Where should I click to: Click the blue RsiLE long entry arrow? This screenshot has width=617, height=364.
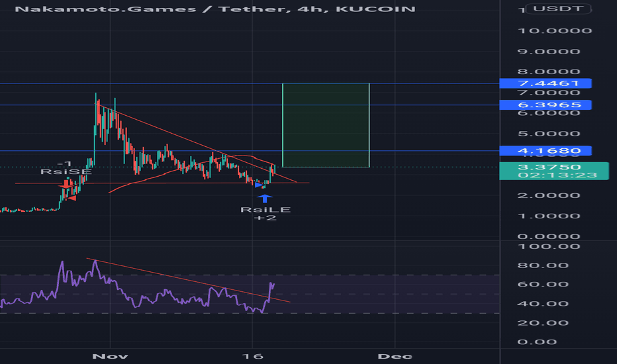(x=265, y=199)
